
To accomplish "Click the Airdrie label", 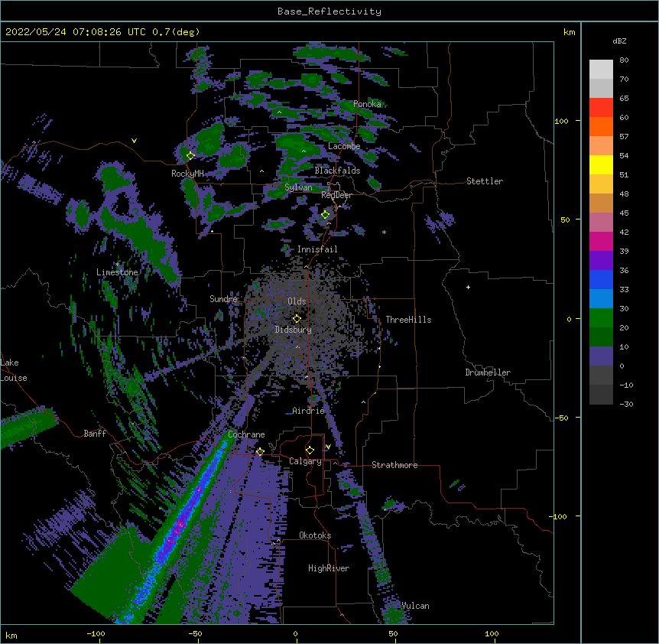I will coord(309,411).
